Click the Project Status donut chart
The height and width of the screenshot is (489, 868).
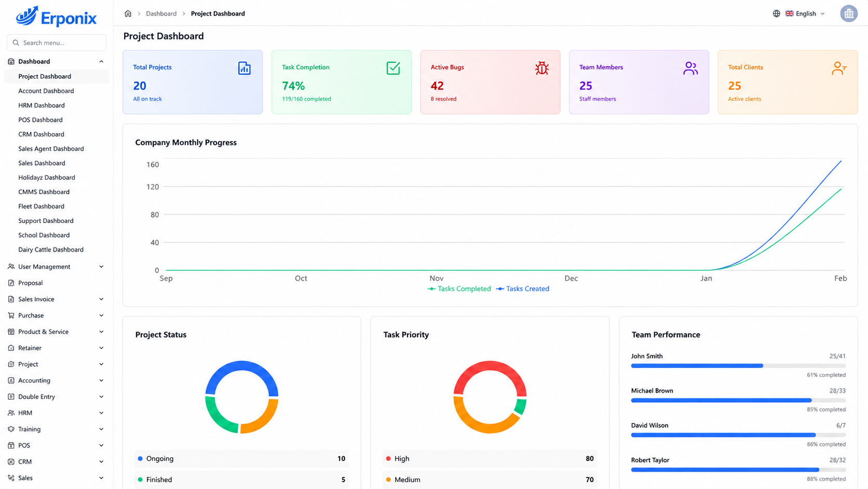(x=242, y=397)
